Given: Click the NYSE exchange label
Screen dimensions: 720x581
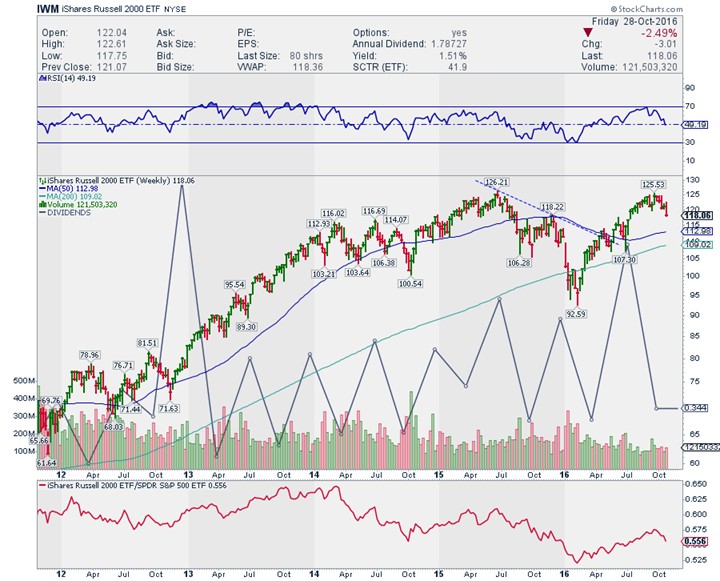Looking at the screenshot, I should pyautogui.click(x=175, y=10).
